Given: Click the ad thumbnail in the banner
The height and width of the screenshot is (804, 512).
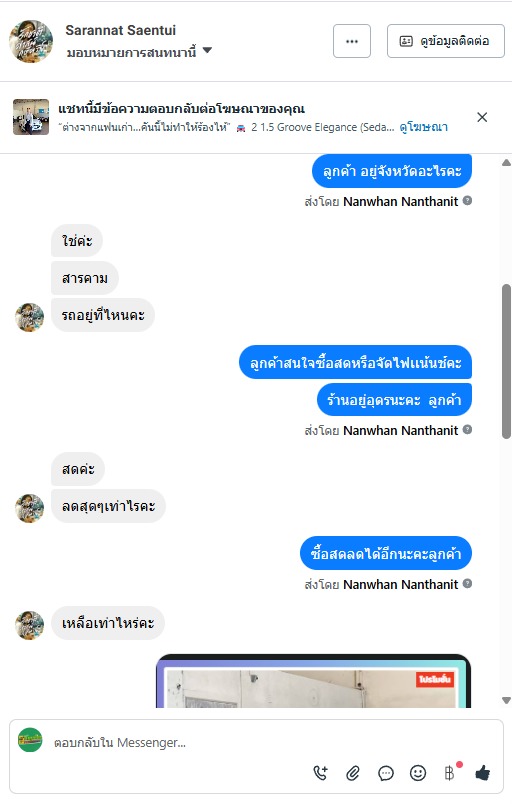Looking at the screenshot, I should pos(31,117).
